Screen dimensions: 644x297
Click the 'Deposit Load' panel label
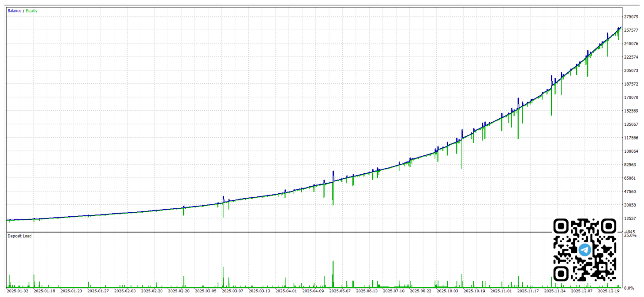tap(19, 236)
